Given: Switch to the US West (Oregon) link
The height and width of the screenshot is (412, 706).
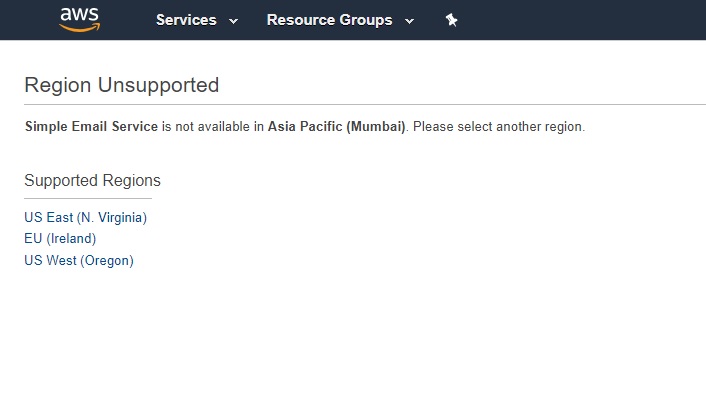Looking at the screenshot, I should click(79, 261).
